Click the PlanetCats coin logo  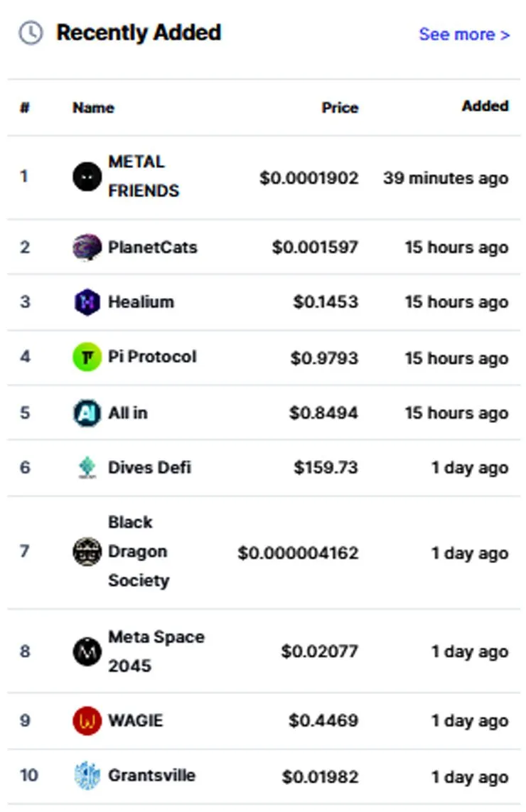87,247
